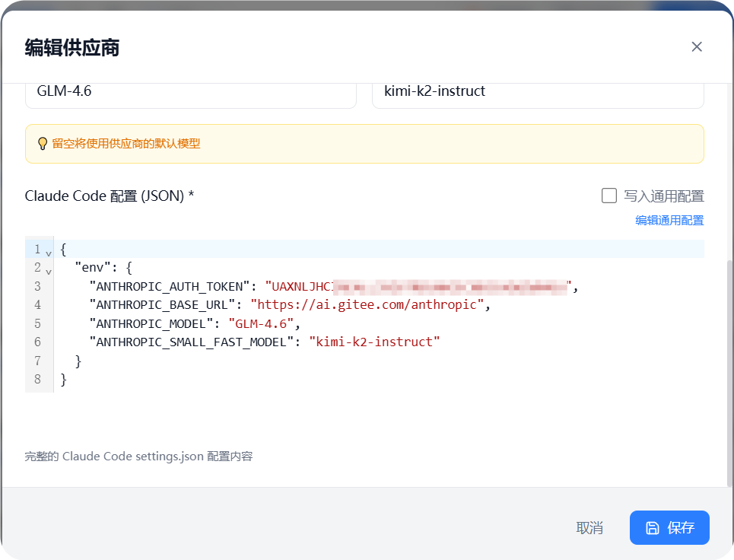The height and width of the screenshot is (560, 734).
Task: Click the 保存 save button
Action: click(x=669, y=528)
